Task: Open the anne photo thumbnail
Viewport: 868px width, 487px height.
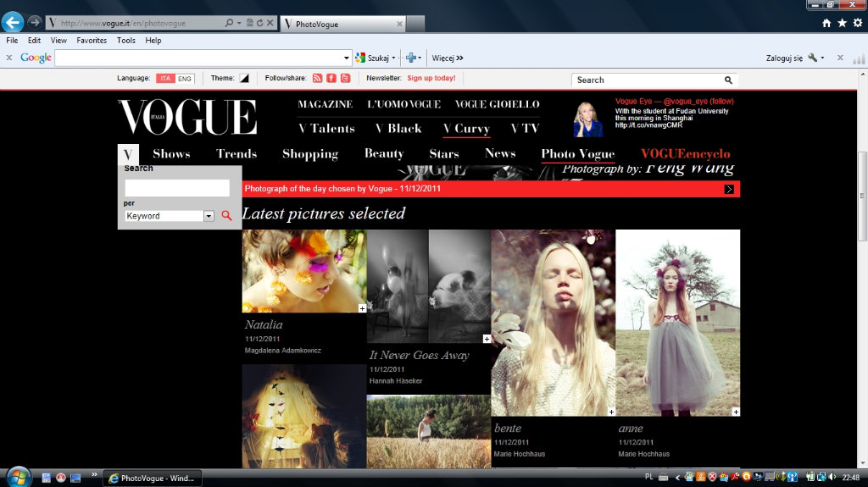Action: (x=677, y=323)
